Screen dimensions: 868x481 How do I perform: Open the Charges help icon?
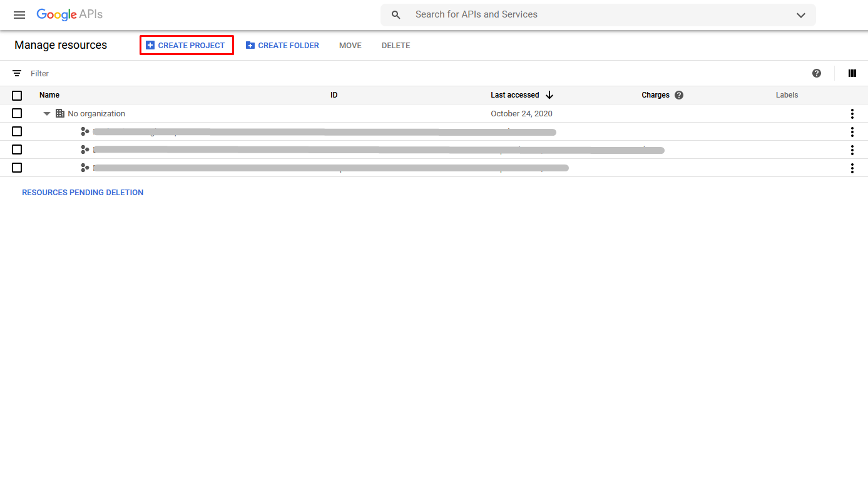[x=679, y=94]
